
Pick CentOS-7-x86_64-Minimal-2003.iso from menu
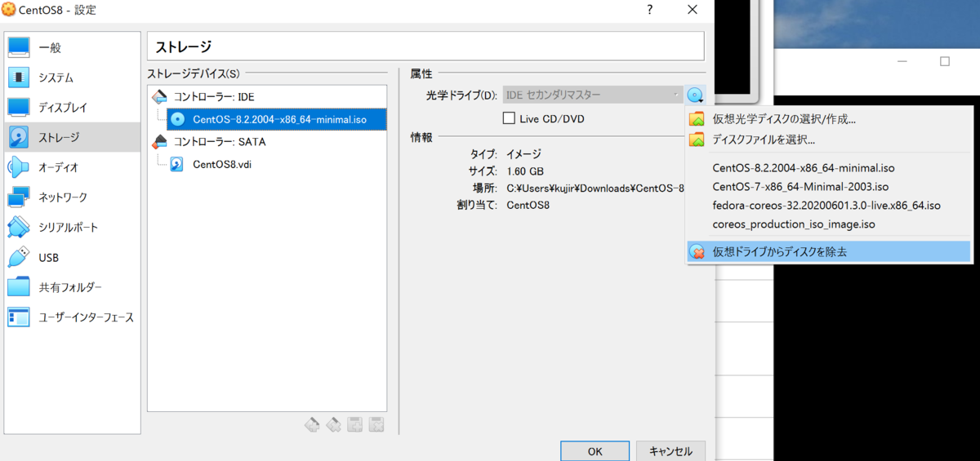[x=829, y=187]
